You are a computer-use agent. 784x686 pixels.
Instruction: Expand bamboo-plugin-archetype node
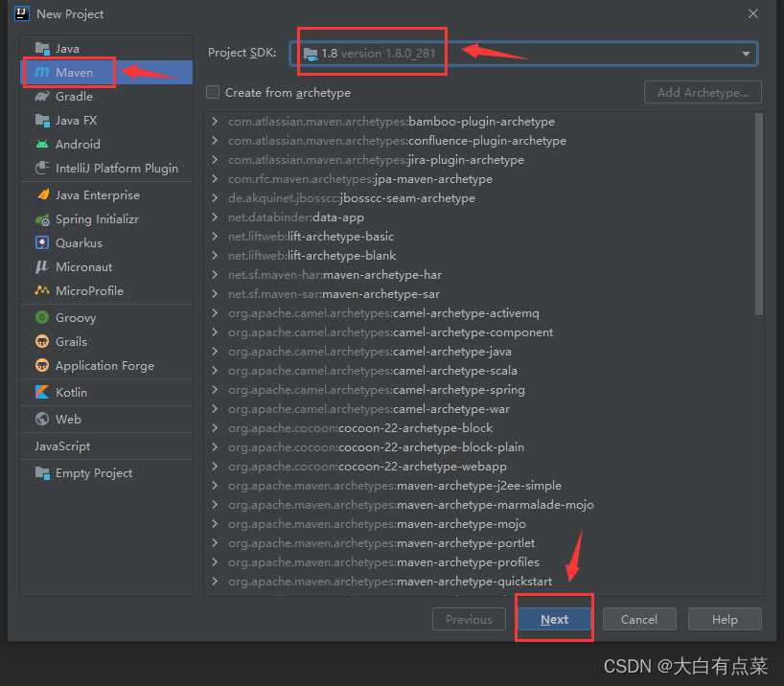coord(215,122)
